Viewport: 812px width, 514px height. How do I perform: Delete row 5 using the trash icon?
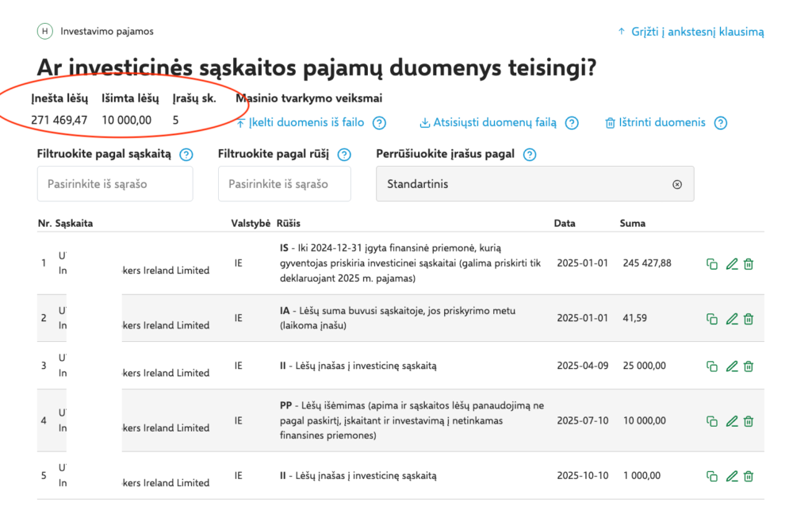749,476
